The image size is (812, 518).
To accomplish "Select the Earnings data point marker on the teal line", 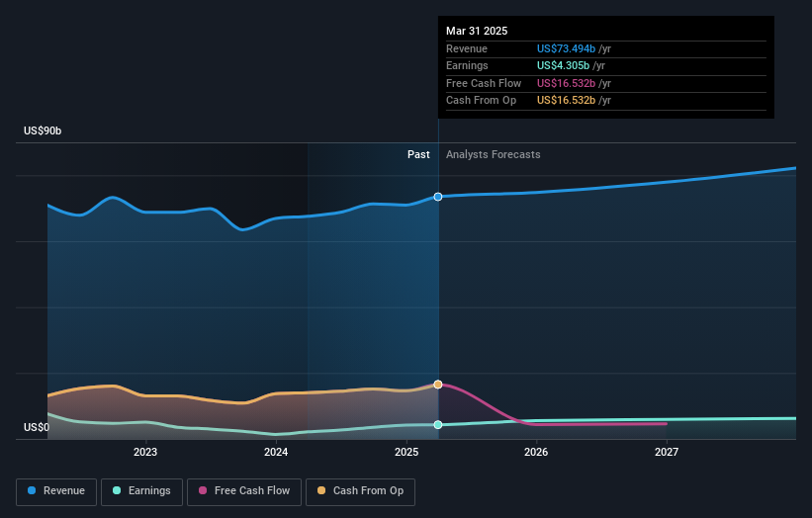I will 438,425.
